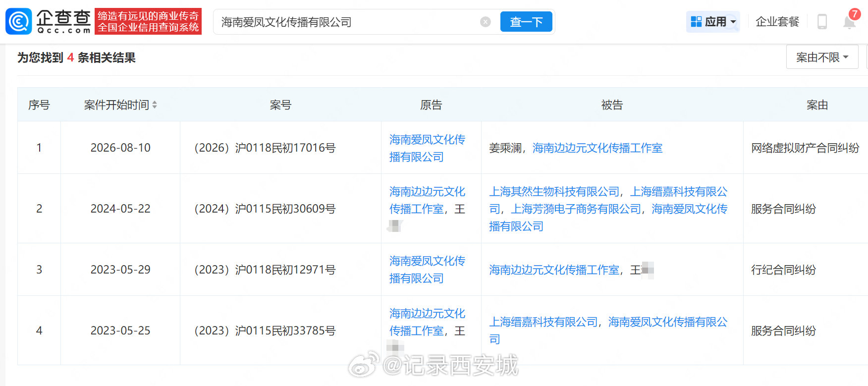Open defendant 上海缙嘉科技有限公司 in row 4
The image size is (868, 386).
pos(543,322)
